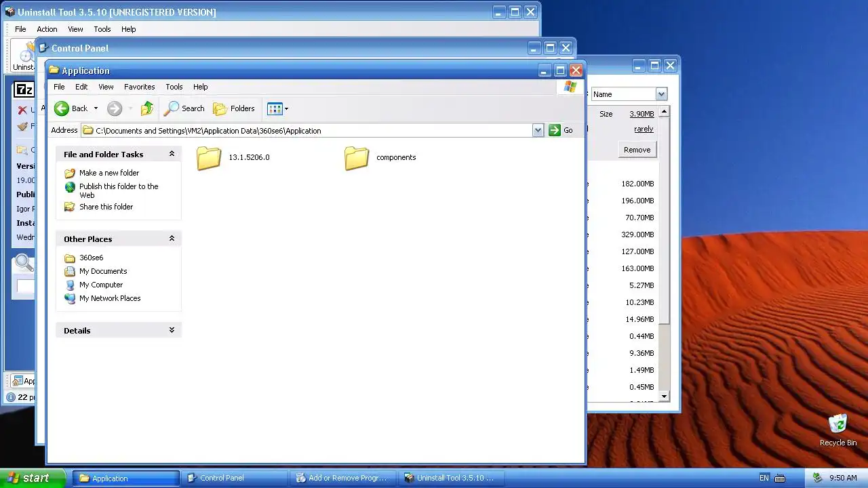
Task: Open Tools menu in Application window
Action: pyautogui.click(x=174, y=87)
